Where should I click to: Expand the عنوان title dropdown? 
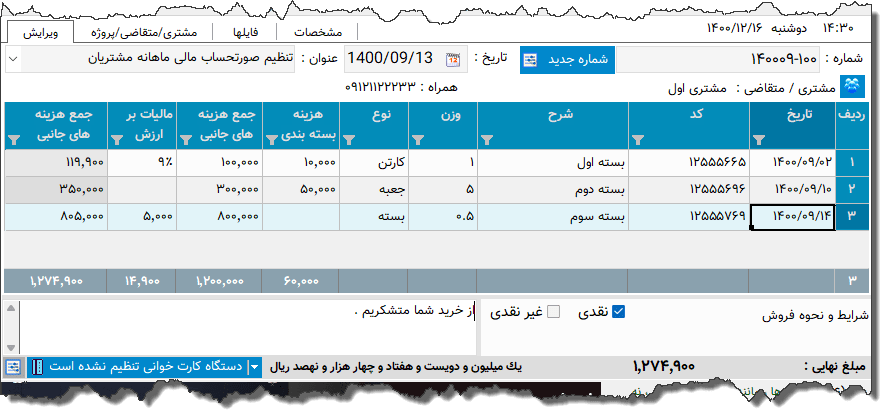tap(13, 58)
